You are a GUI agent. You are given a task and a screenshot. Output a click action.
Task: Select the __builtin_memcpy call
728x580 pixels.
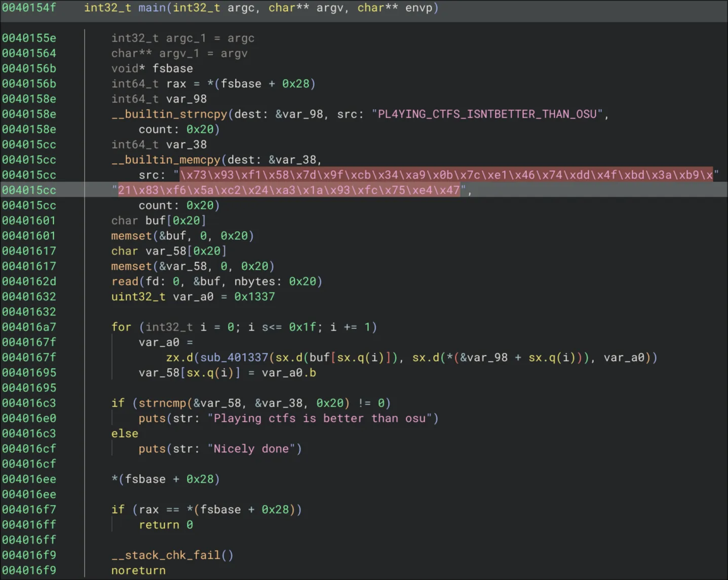click(166, 160)
